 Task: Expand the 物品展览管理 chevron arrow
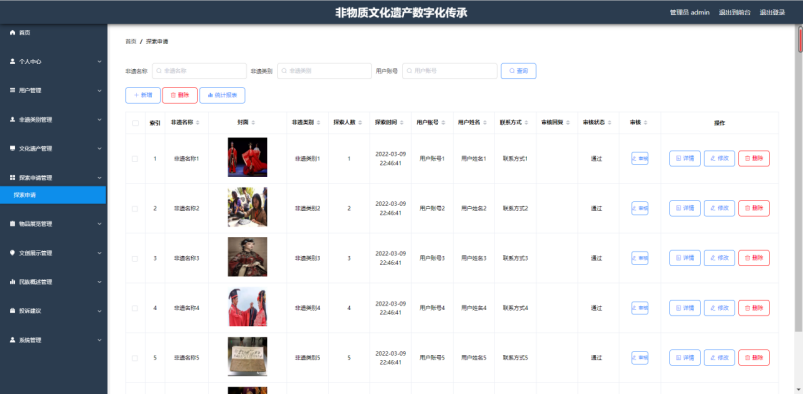click(99, 224)
